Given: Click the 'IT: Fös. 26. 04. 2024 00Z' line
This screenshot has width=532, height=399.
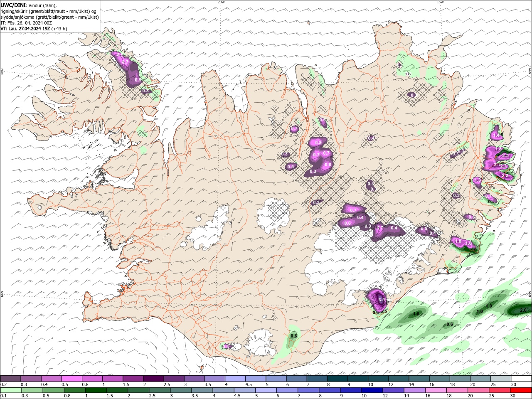Looking at the screenshot, I should click(26, 23).
